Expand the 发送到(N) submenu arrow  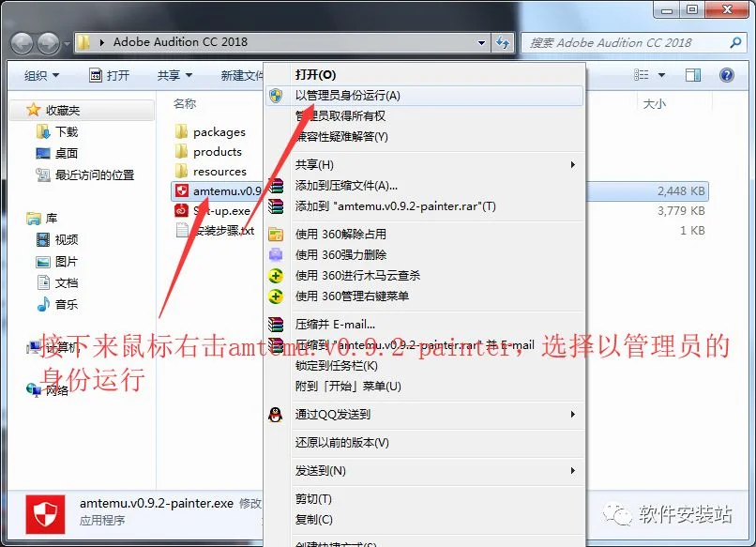(x=572, y=470)
